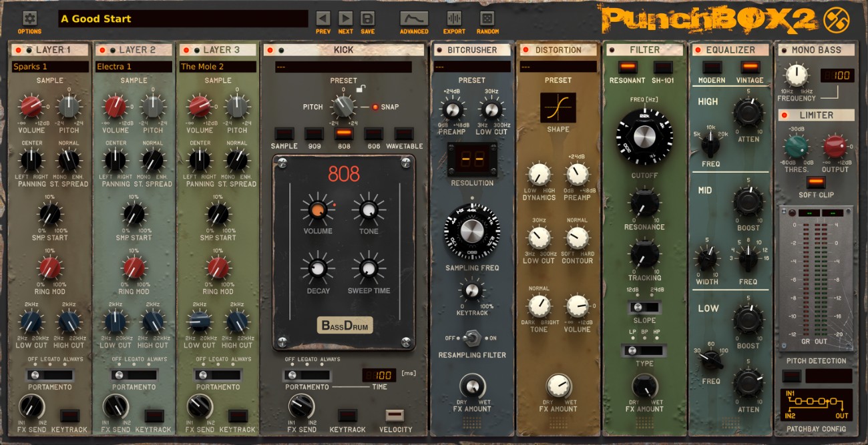Enable the Resonant filter mode button
The image size is (868, 445).
(627, 67)
